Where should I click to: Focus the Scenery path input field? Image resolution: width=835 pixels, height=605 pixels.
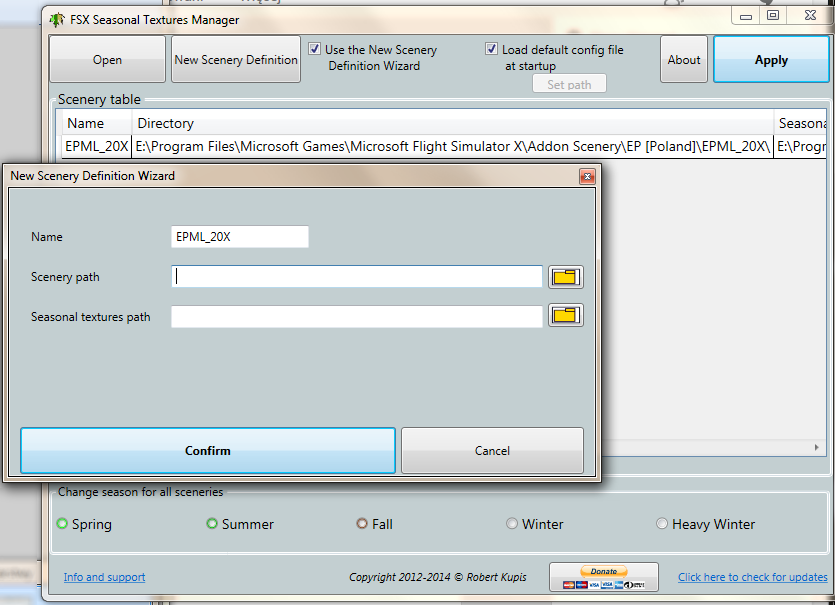coord(357,277)
